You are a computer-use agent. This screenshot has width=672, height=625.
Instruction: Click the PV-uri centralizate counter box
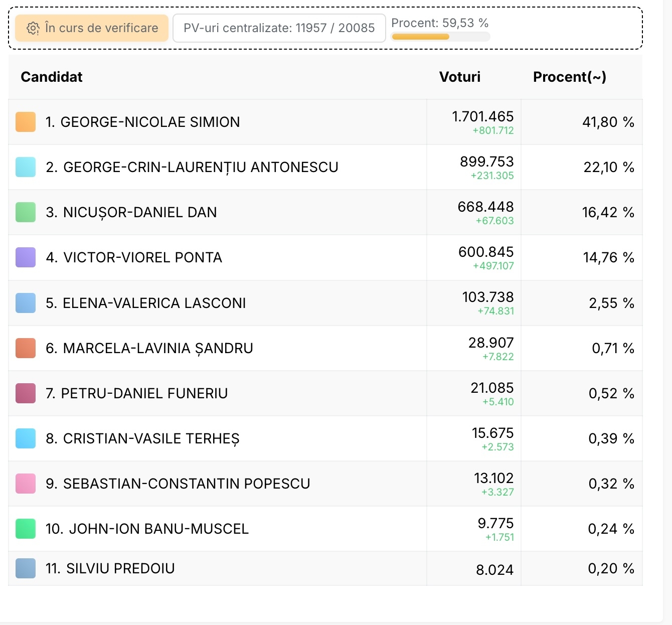point(279,28)
